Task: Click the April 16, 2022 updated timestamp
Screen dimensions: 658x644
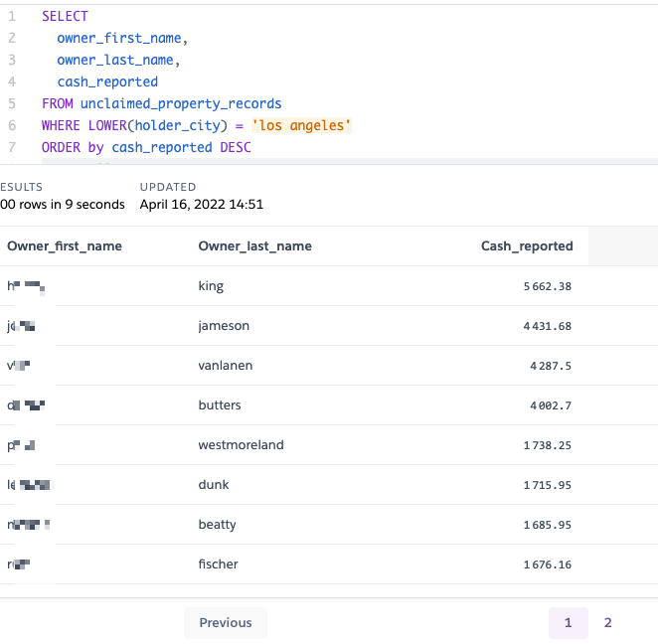Action: [201, 205]
